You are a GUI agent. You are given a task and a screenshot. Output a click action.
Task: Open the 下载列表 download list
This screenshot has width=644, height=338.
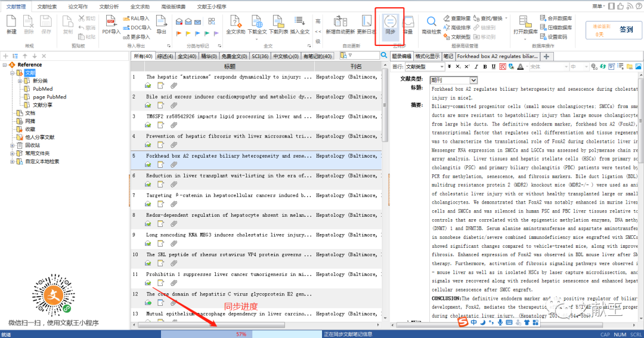(278, 24)
